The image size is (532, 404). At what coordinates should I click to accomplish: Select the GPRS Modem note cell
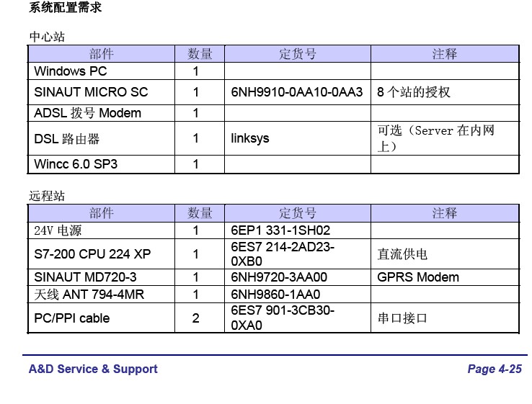click(418, 277)
